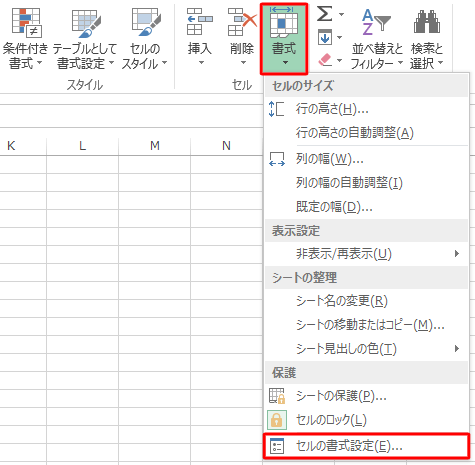Click the 書式 format ribbon button
The height and width of the screenshot is (465, 475).
tap(284, 39)
